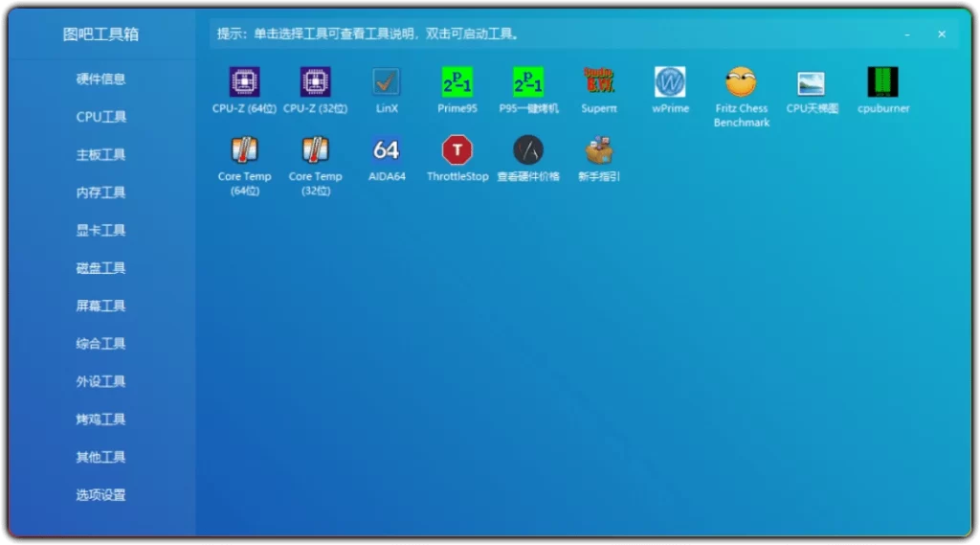Open the CPU天梯图 picture icon
This screenshot has width=980, height=545.
coord(812,83)
